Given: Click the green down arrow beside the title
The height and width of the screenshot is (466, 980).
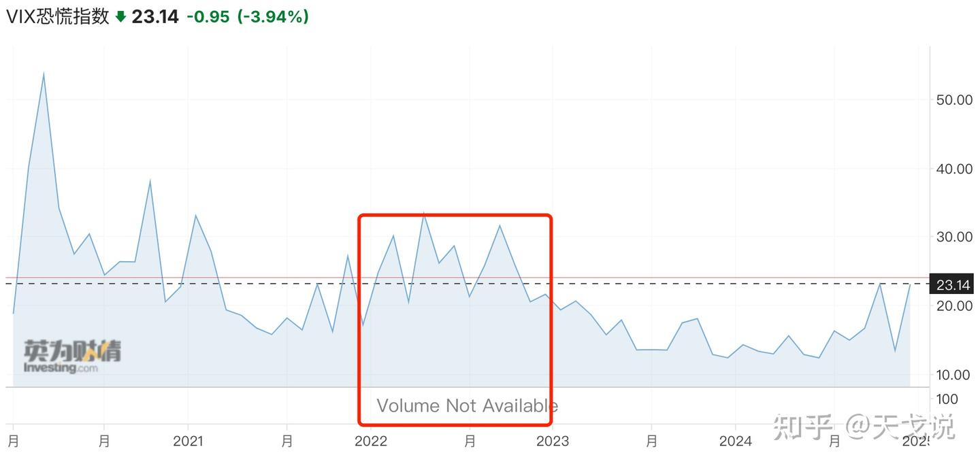Looking at the screenshot, I should point(120,17).
